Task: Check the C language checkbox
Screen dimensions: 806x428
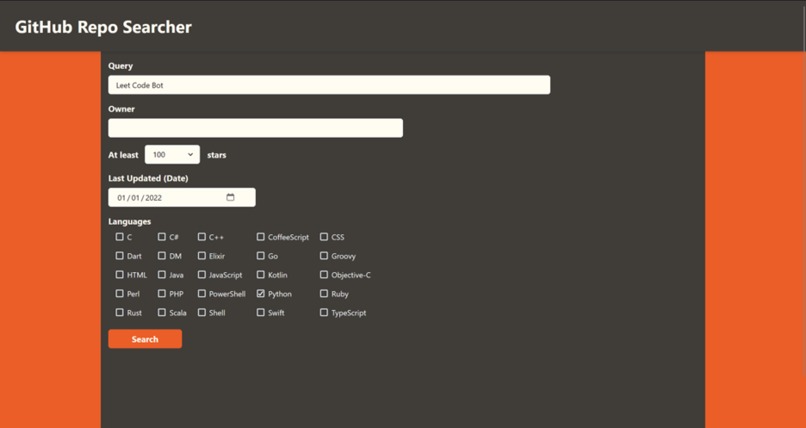Action: (x=120, y=237)
